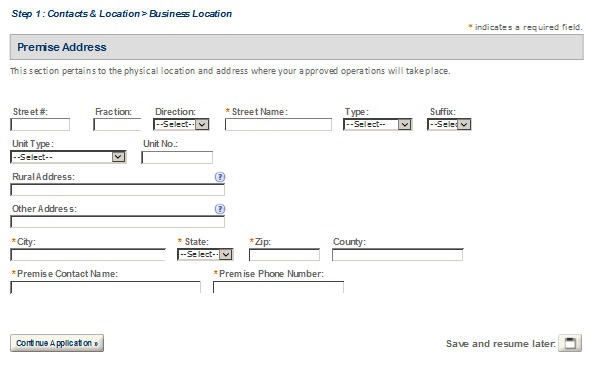Click the Street Name text box
595x368 pixels.
point(278,125)
